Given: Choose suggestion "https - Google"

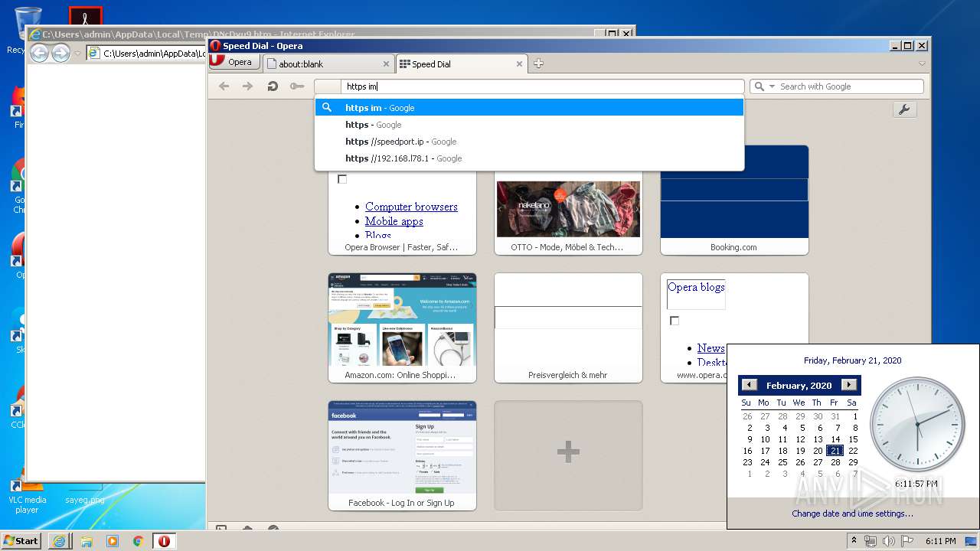Looking at the screenshot, I should [529, 125].
